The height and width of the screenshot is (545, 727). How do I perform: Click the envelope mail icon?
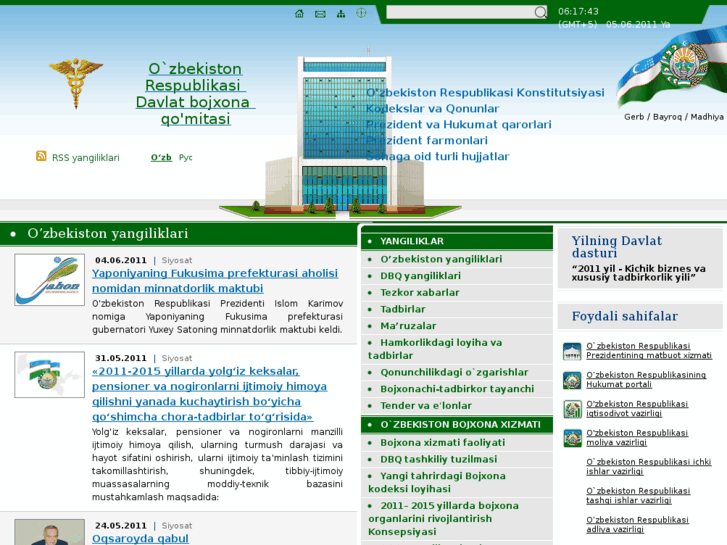point(320,14)
